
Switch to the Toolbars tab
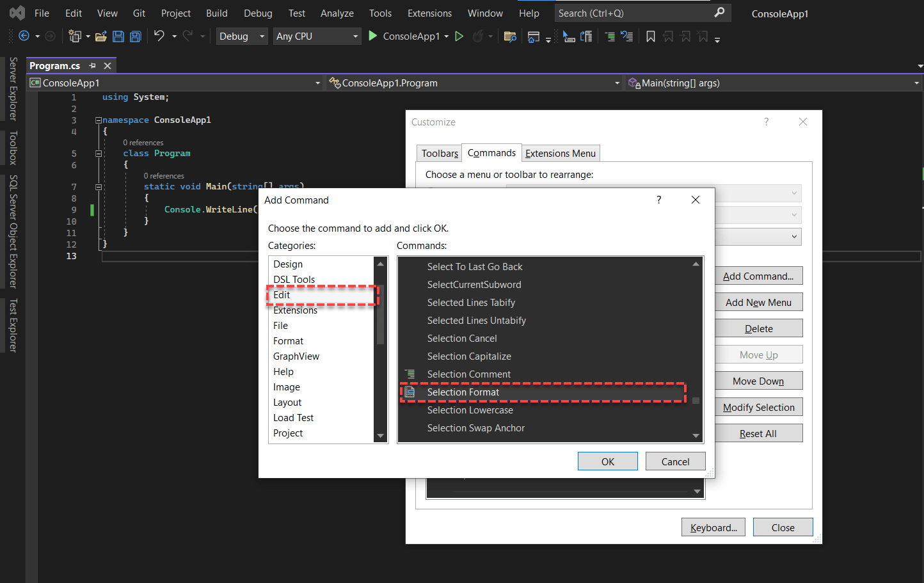(x=440, y=153)
